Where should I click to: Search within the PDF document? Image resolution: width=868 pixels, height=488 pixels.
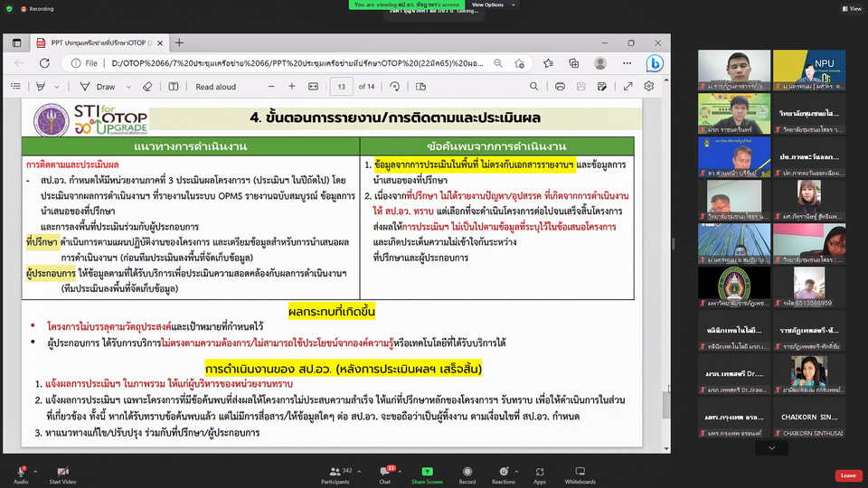pyautogui.click(x=533, y=87)
